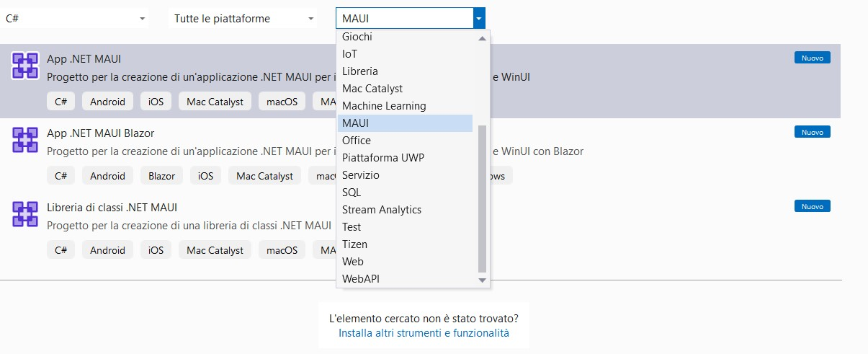Pick Machine Learning project type
This screenshot has width=868, height=354.
pyautogui.click(x=406, y=106)
